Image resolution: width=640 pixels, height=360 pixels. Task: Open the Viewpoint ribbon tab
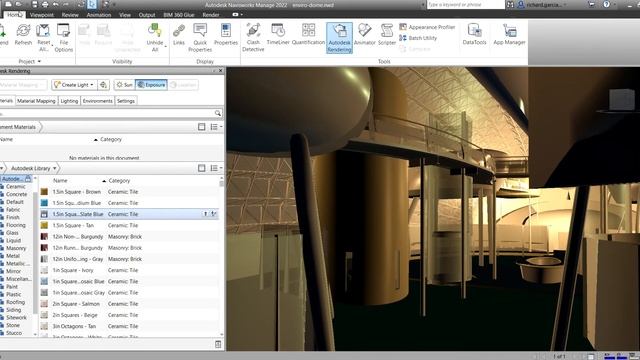point(42,15)
